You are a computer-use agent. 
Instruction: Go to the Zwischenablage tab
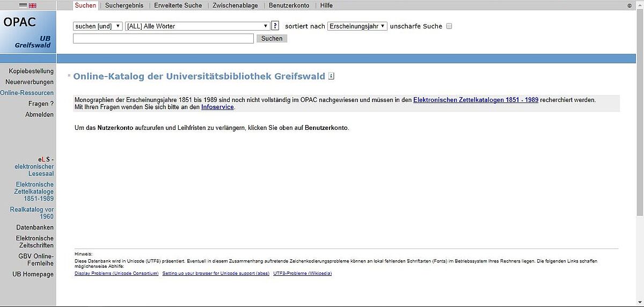click(235, 5)
